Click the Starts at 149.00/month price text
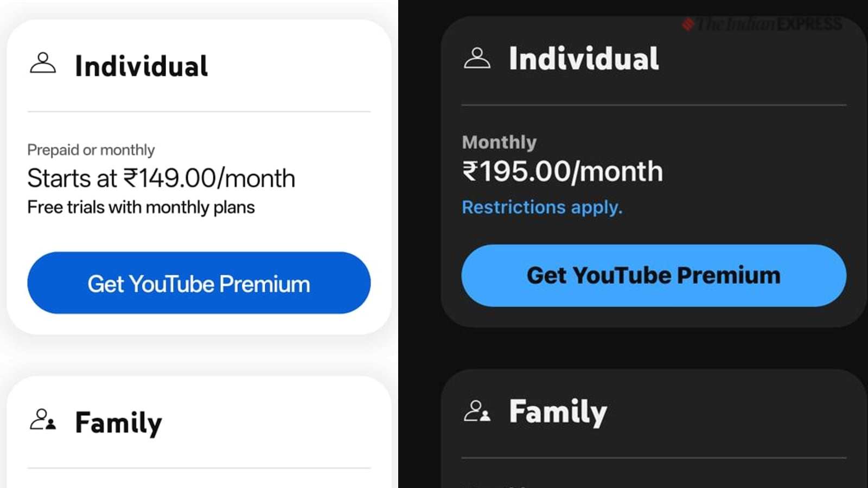The height and width of the screenshot is (488, 868). pos(161,178)
